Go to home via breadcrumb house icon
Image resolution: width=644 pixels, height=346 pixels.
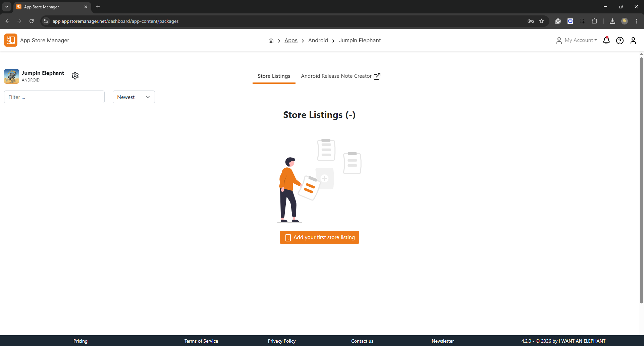coord(271,41)
